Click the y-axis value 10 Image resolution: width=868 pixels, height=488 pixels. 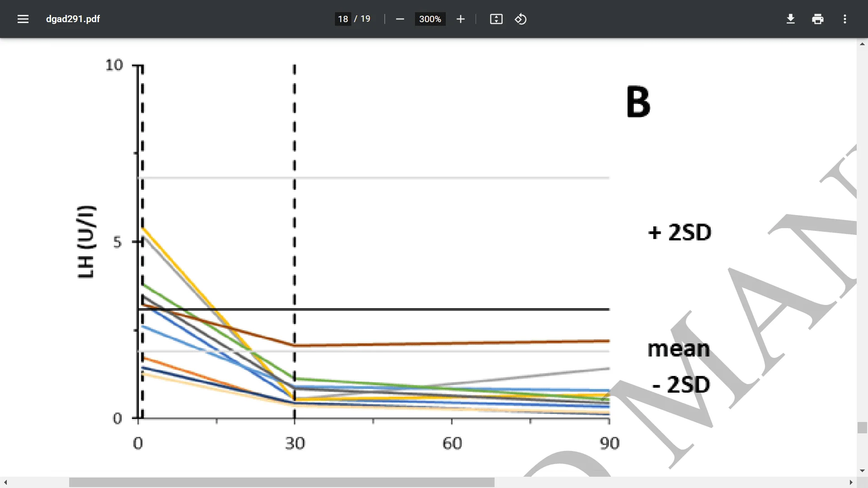pyautogui.click(x=114, y=65)
